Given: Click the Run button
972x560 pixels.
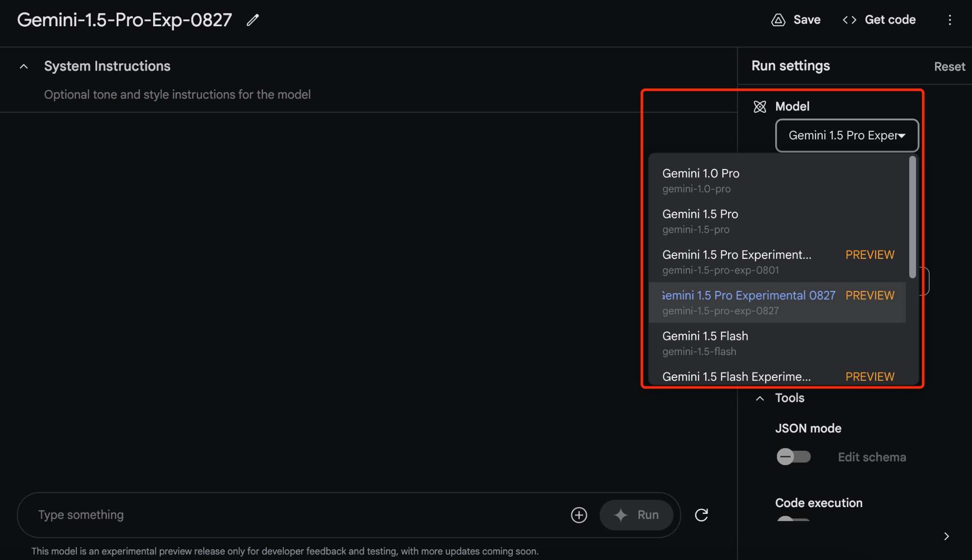Looking at the screenshot, I should point(636,515).
